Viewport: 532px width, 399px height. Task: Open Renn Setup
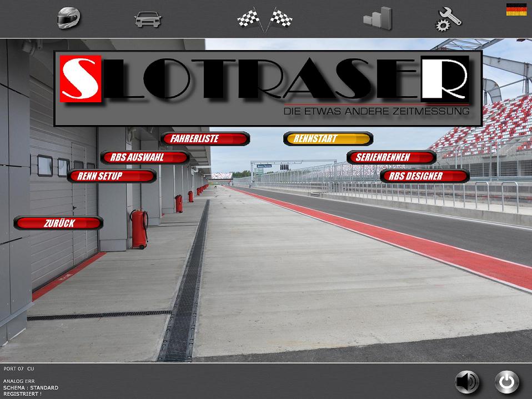click(x=112, y=176)
